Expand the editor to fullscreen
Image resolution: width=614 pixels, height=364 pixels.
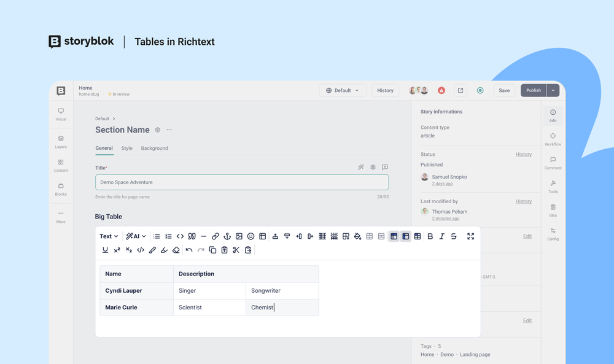(470, 236)
